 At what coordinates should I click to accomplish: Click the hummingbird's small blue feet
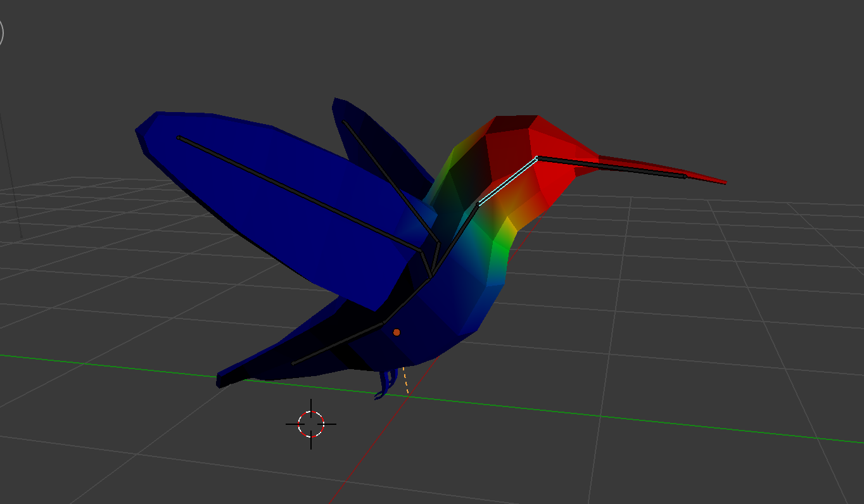click(x=385, y=384)
